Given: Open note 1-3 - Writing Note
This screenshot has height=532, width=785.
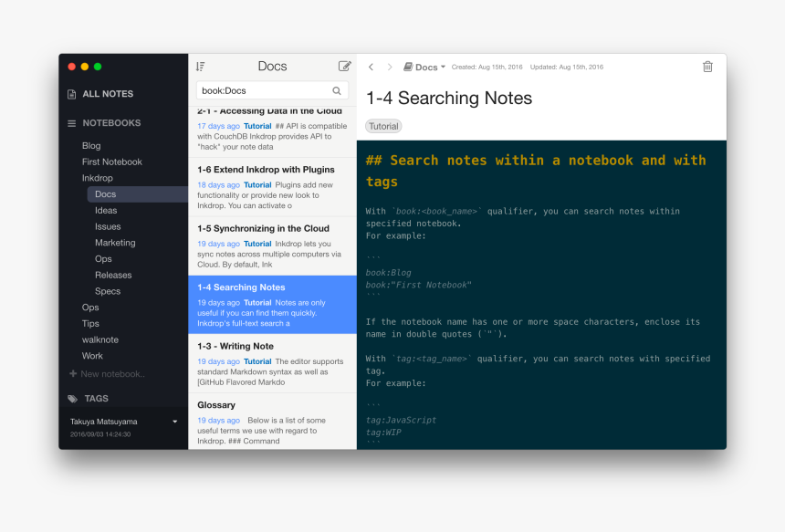Looking at the screenshot, I should [x=272, y=363].
